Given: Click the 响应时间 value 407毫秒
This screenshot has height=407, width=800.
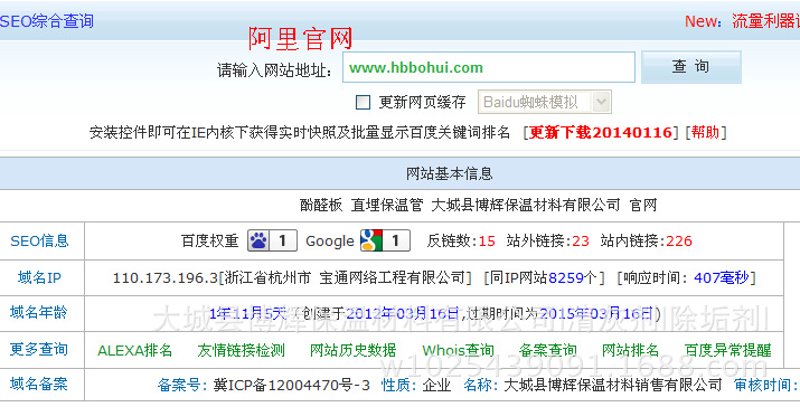Looking at the screenshot, I should coord(721,278).
